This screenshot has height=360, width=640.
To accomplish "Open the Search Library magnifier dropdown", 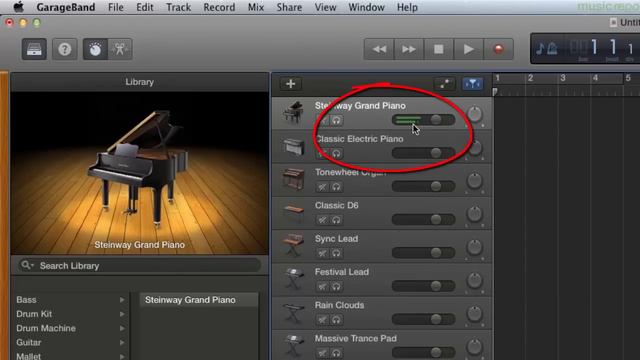I will 27,265.
